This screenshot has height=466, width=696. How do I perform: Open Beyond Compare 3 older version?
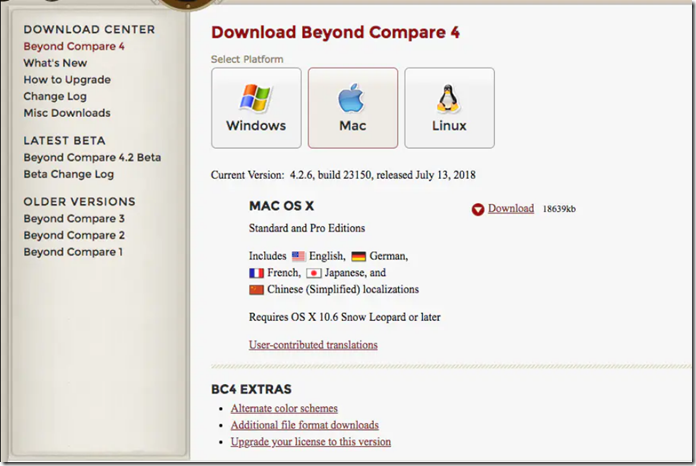(74, 218)
